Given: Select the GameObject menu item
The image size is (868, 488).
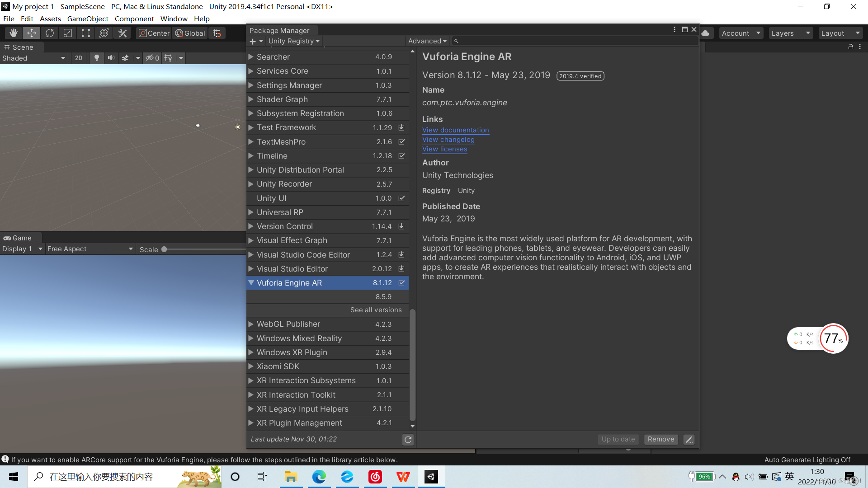Looking at the screenshot, I should (x=88, y=19).
